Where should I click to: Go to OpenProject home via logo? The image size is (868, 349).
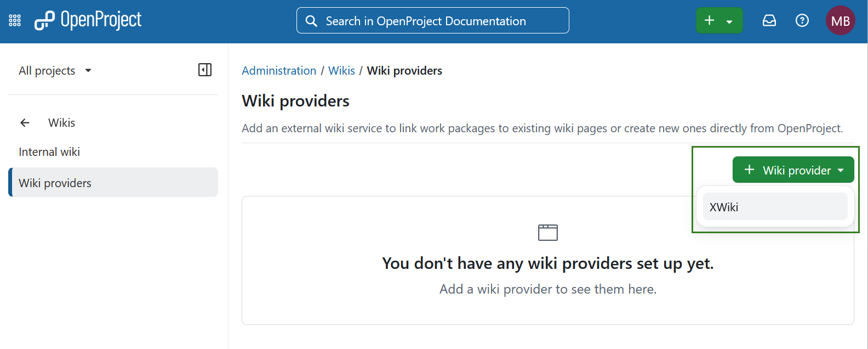[x=88, y=20]
